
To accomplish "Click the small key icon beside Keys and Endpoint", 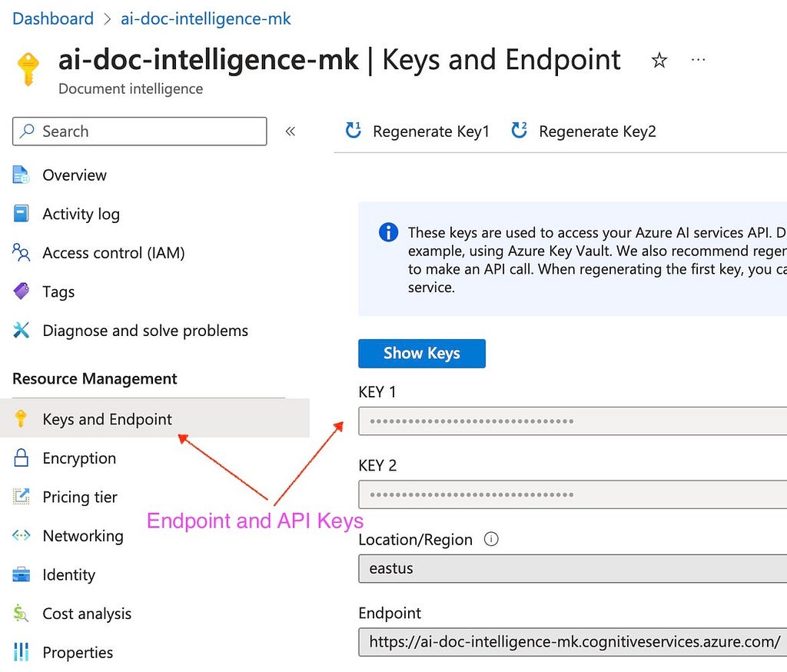I will coord(21,418).
